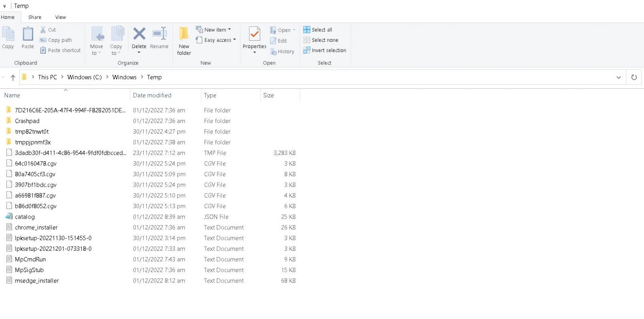644x319 pixels.
Task: Go to Windows (C:) in breadcrumb
Action: click(85, 77)
